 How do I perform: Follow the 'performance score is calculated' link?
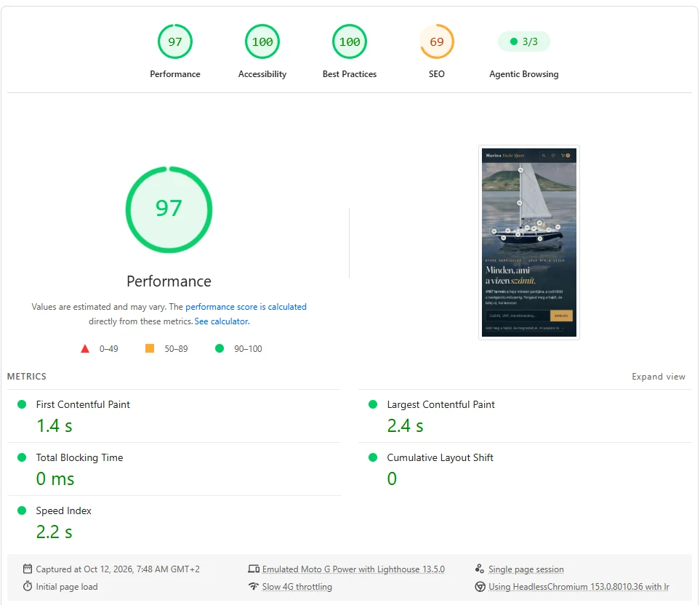click(x=246, y=307)
